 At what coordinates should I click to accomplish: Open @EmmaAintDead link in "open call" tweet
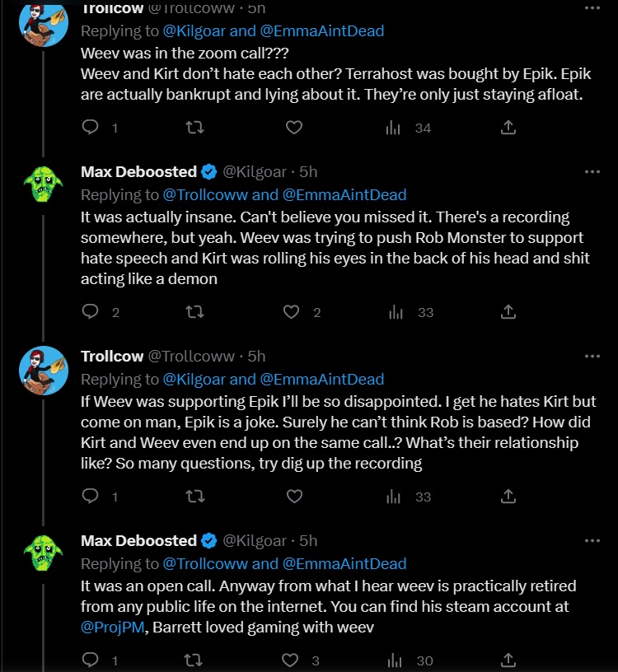point(344,564)
